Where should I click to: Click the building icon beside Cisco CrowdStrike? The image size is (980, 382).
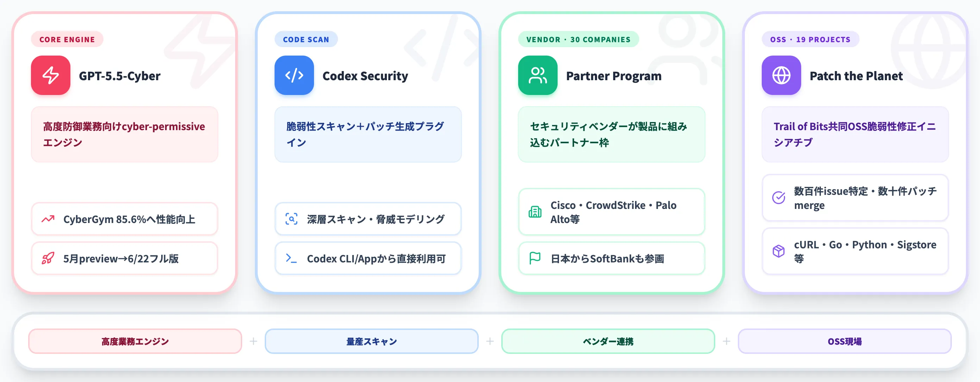pyautogui.click(x=535, y=212)
